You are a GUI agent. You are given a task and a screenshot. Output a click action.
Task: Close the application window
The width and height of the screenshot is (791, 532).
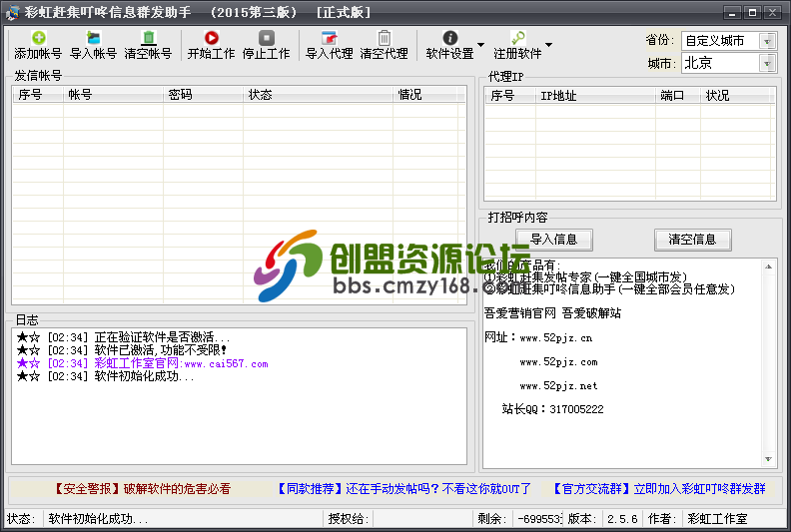(x=772, y=13)
